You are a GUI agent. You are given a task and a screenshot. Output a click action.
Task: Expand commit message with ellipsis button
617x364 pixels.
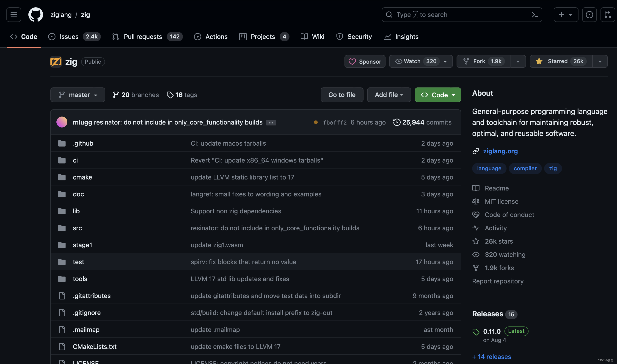(x=271, y=123)
